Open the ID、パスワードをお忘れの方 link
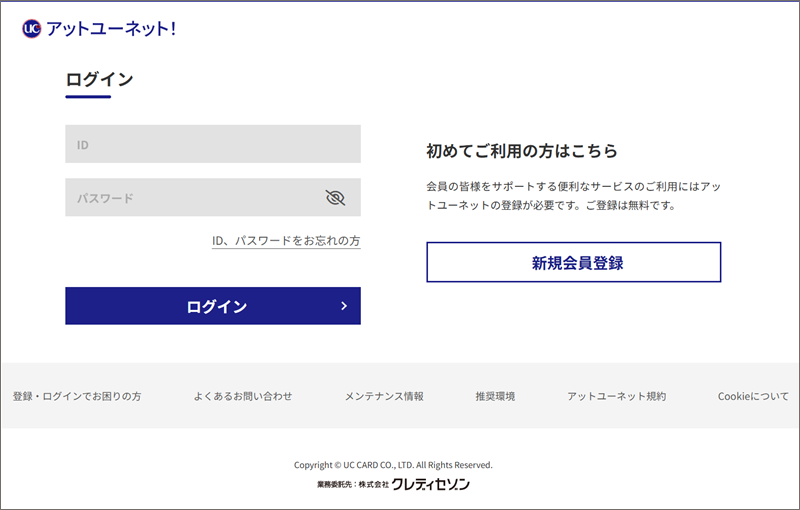 [286, 241]
